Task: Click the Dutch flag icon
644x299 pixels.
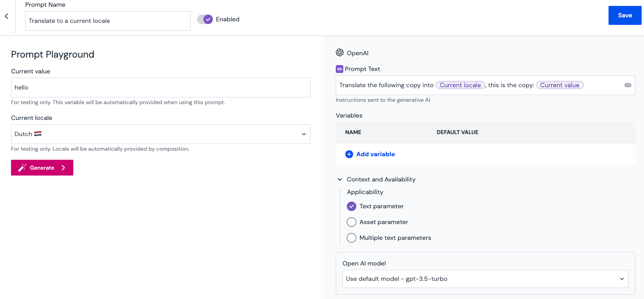Action: (x=38, y=134)
